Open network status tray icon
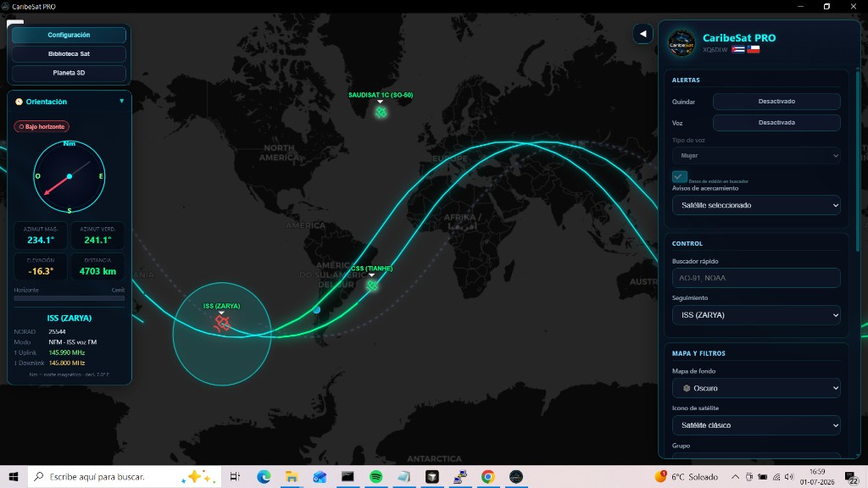 pyautogui.click(x=776, y=477)
